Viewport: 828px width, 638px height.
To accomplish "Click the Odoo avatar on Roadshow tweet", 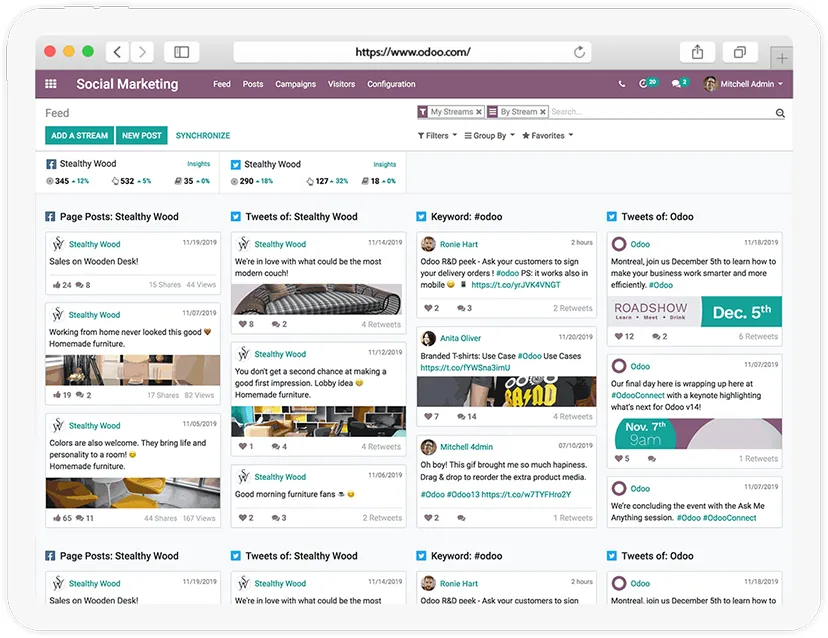I will [x=619, y=244].
